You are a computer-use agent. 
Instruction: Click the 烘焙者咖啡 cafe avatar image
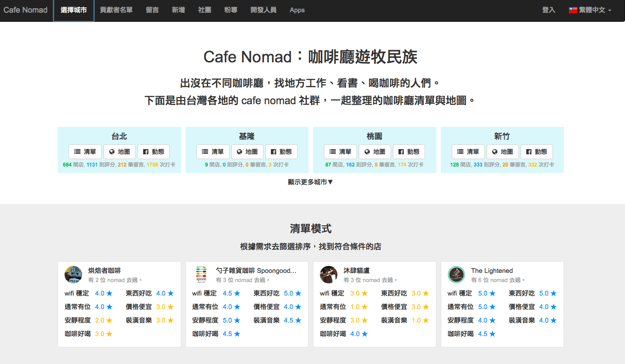point(73,275)
